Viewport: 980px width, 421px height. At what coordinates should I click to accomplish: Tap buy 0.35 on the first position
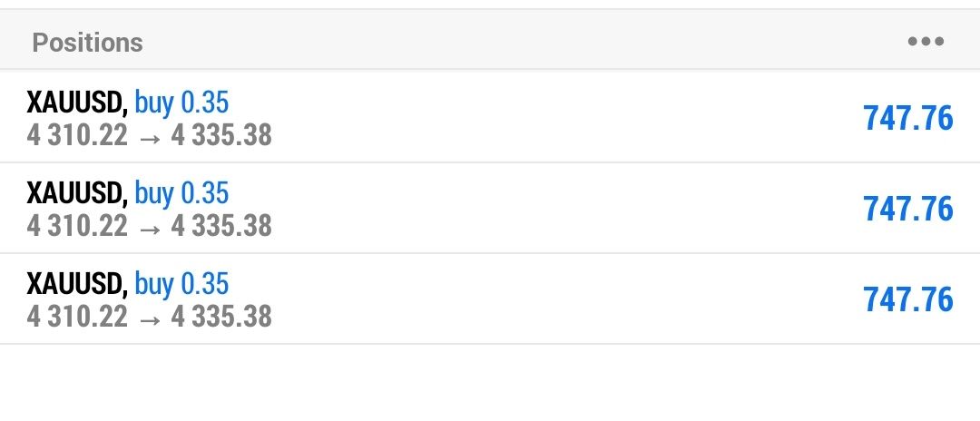tap(181, 103)
